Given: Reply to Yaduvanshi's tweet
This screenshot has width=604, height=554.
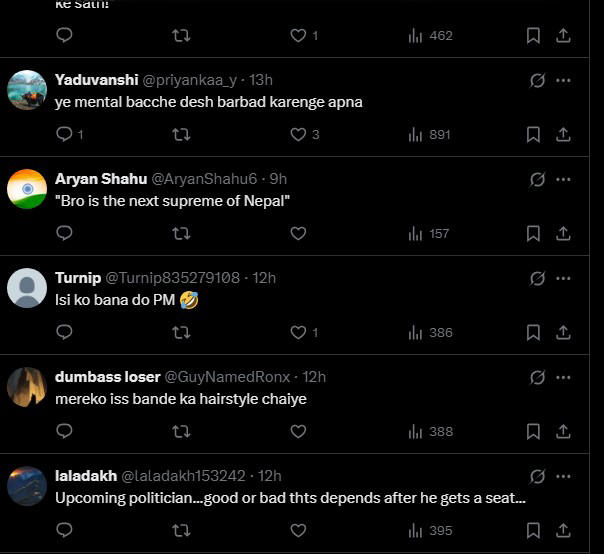Looking at the screenshot, I should pos(64,134).
